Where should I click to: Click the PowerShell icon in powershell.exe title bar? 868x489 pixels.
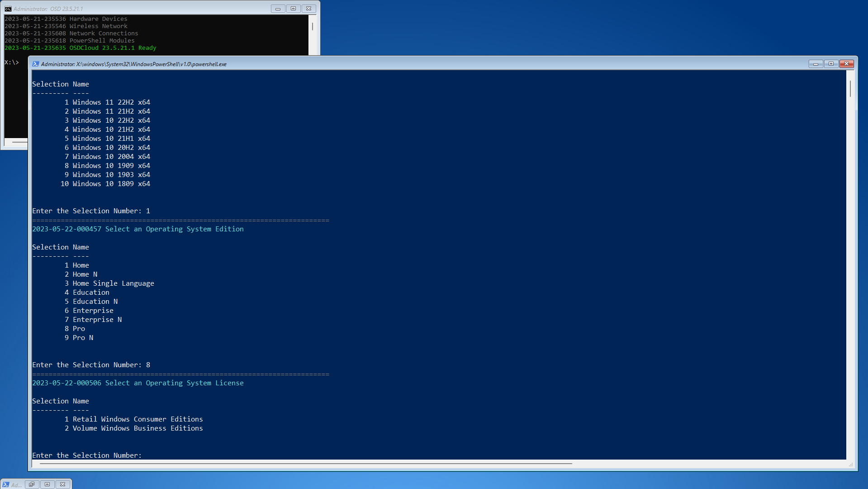click(x=35, y=64)
